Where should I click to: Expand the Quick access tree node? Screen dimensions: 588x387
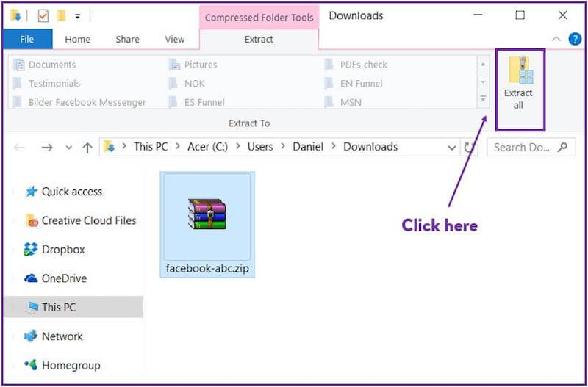[x=14, y=192]
